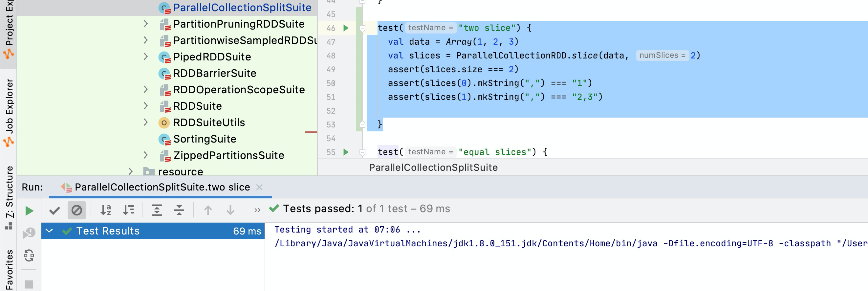Image resolution: width=868 pixels, height=291 pixels.
Task: Click rerun failed tests icon
Action: pos(29,233)
